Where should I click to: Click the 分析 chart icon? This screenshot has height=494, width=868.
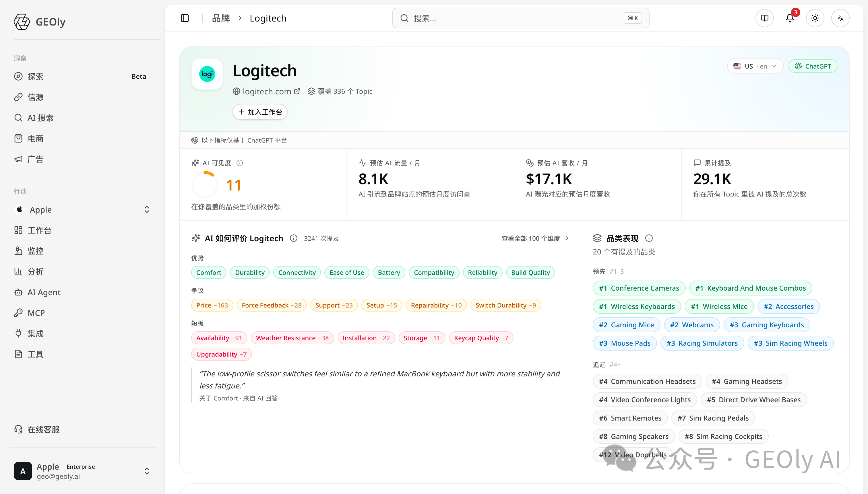pyautogui.click(x=18, y=271)
